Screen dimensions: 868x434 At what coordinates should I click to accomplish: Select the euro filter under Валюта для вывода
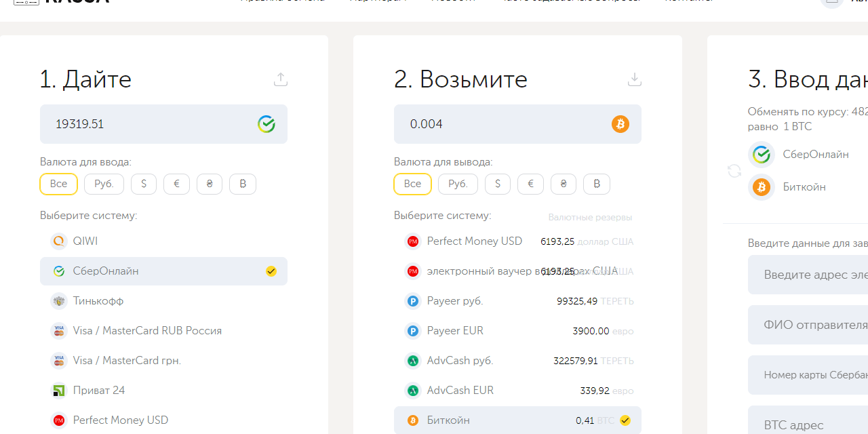[530, 184]
